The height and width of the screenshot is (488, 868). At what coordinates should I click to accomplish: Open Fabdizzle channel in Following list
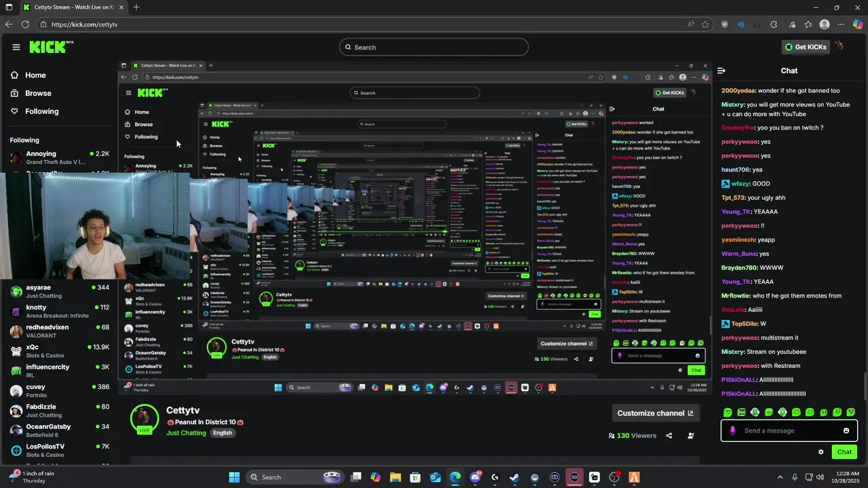(60, 411)
